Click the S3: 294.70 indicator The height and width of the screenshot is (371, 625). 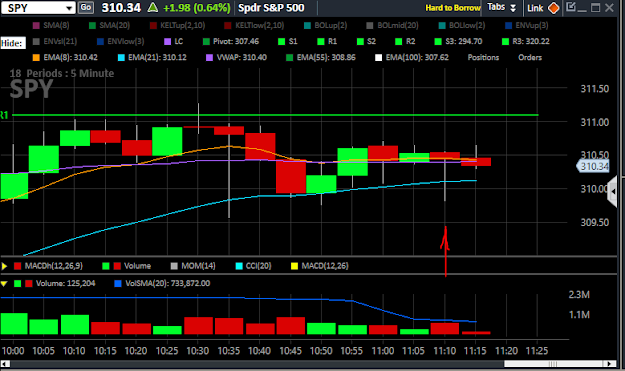click(x=458, y=41)
